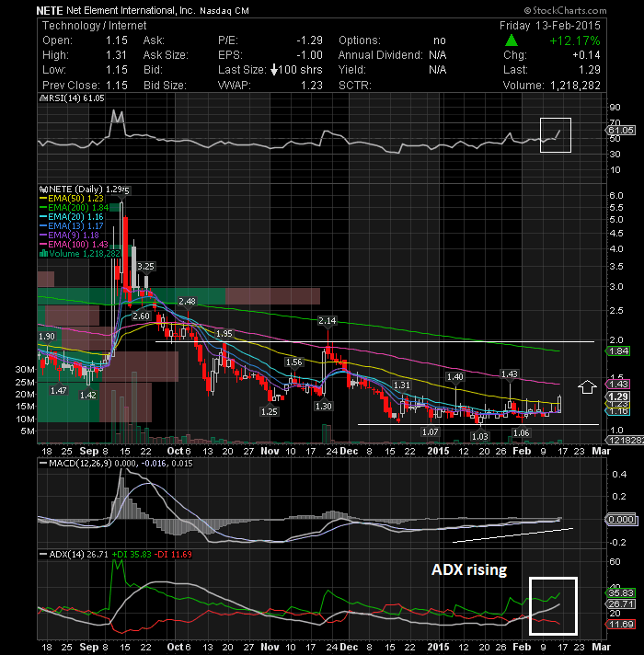Screen dimensions: 644x655
Task: Click the green EMA(200) legend entry
Action: click(x=75, y=208)
